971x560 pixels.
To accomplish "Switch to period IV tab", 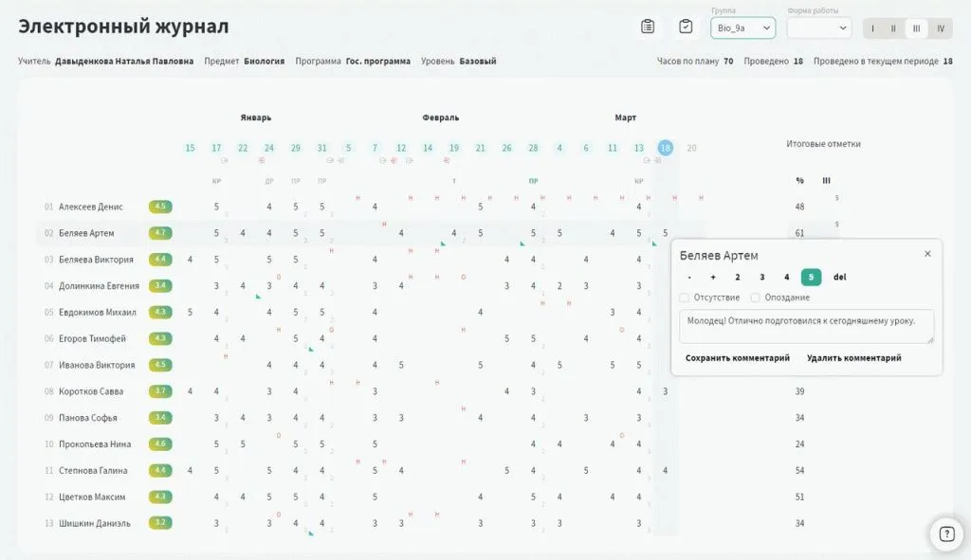I will [x=941, y=28].
